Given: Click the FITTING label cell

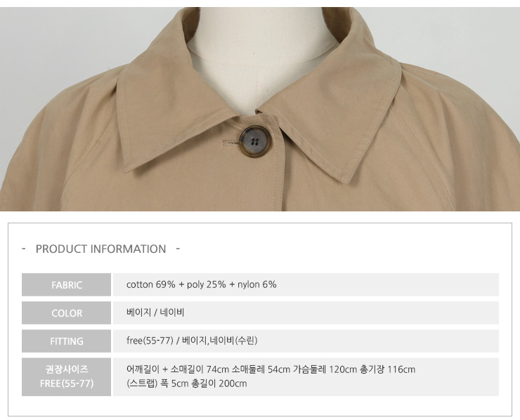Looking at the screenshot, I should 66,341.
